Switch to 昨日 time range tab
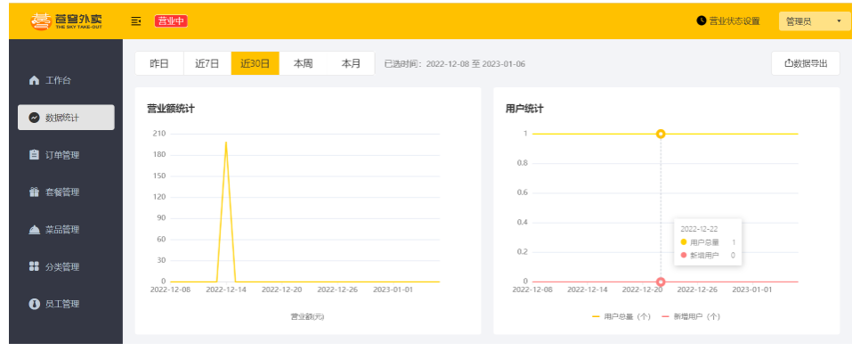 pyautogui.click(x=158, y=63)
